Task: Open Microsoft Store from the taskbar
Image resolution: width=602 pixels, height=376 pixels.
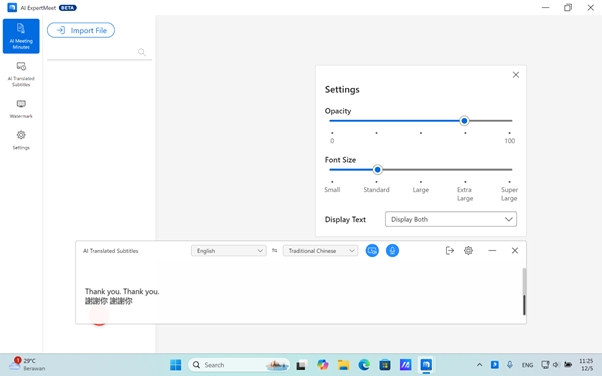Action: 385,365
